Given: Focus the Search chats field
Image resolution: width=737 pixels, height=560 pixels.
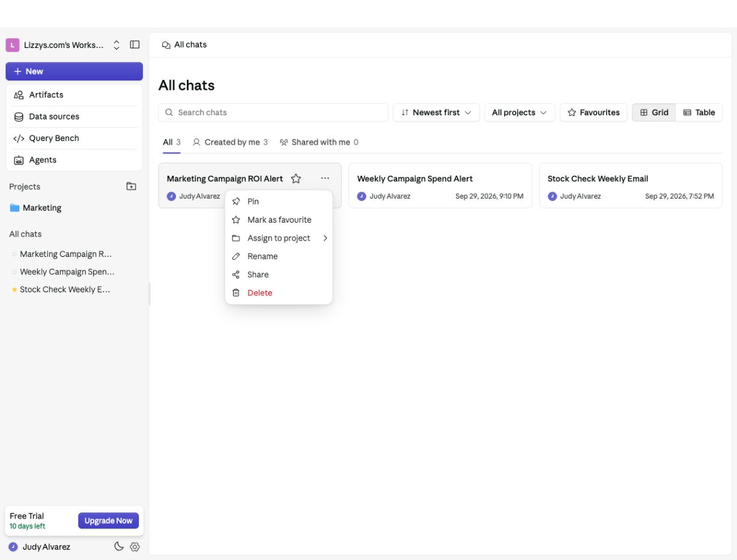Looking at the screenshot, I should pyautogui.click(x=273, y=112).
